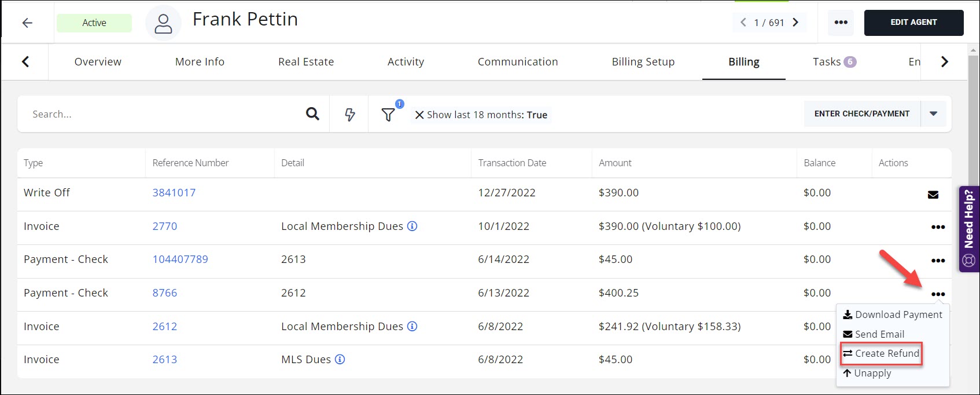Select Create Refund from the menu
Viewport: 980px width, 395px height.
point(881,353)
